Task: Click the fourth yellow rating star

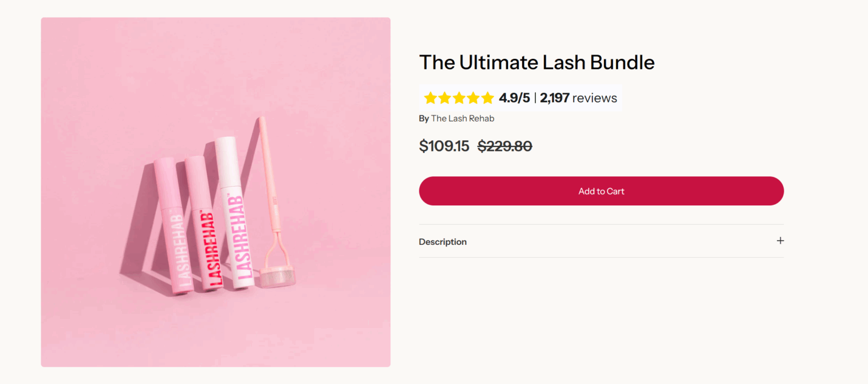Action: click(473, 98)
